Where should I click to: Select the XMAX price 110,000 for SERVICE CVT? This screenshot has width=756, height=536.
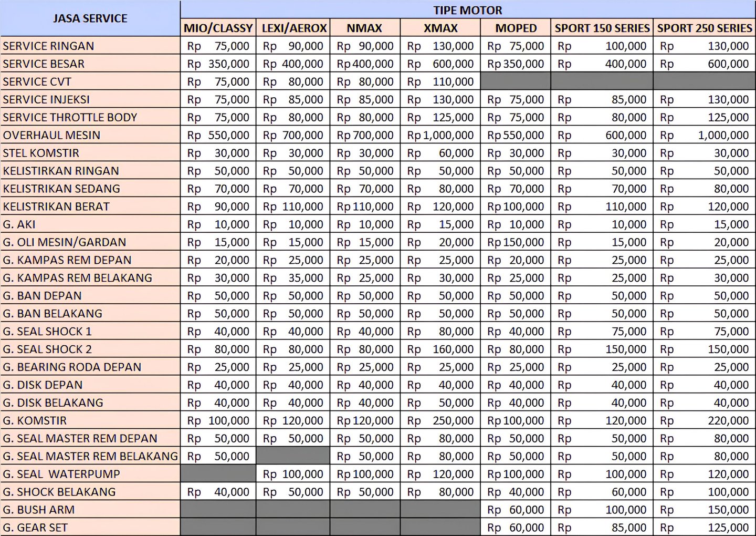click(440, 82)
